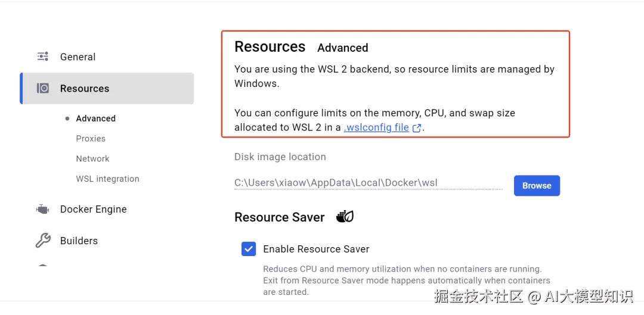Click the General settings sliders icon
The height and width of the screenshot is (315, 644).
(43, 57)
